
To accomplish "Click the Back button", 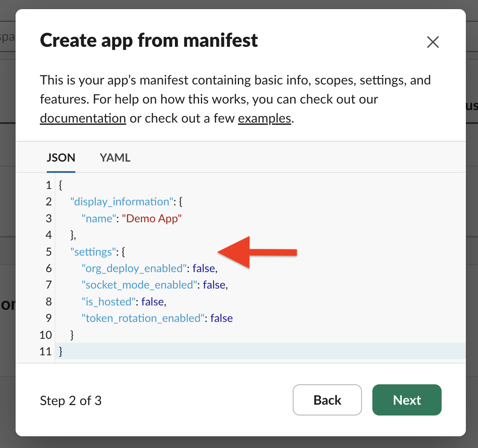I will [x=327, y=400].
